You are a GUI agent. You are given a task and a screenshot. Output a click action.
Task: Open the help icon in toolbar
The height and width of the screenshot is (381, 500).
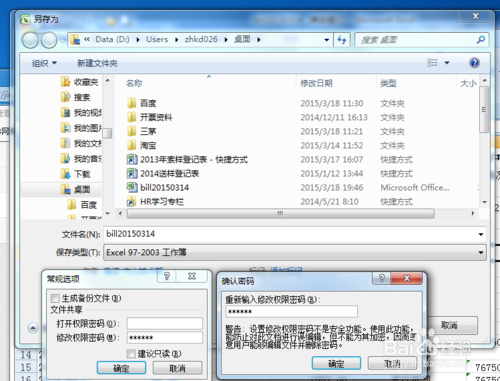[x=474, y=63]
